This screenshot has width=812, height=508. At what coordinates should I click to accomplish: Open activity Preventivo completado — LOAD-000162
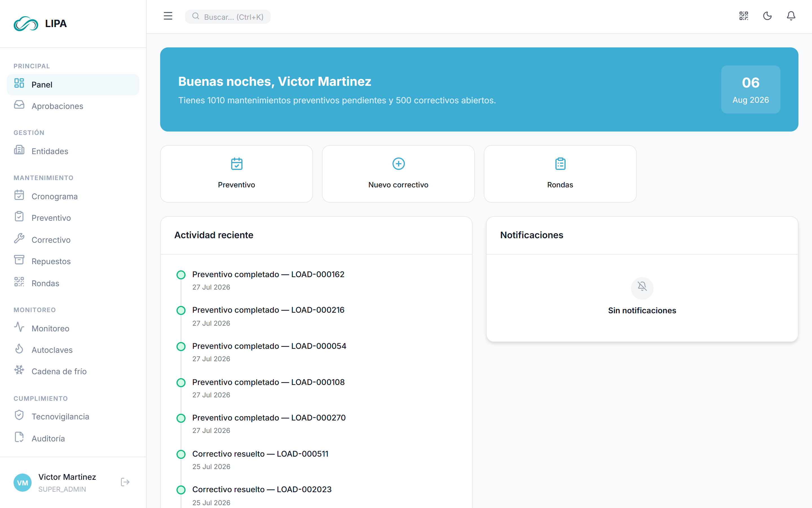pos(268,275)
